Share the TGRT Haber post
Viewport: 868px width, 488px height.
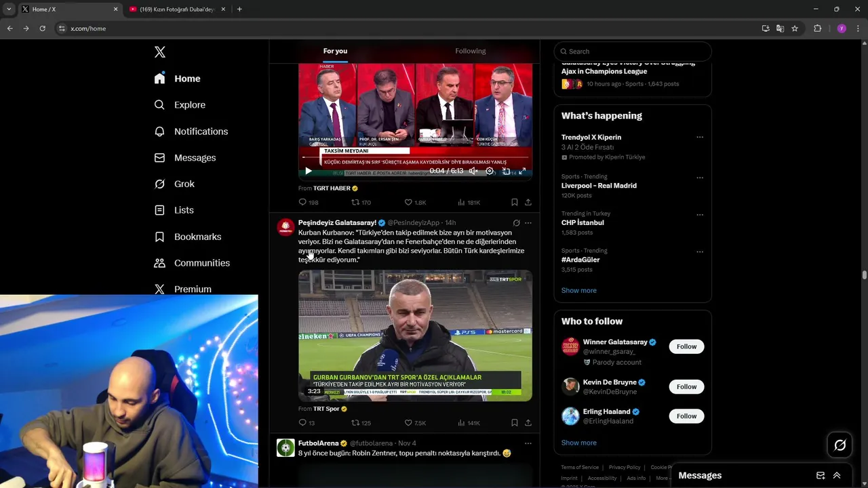528,202
